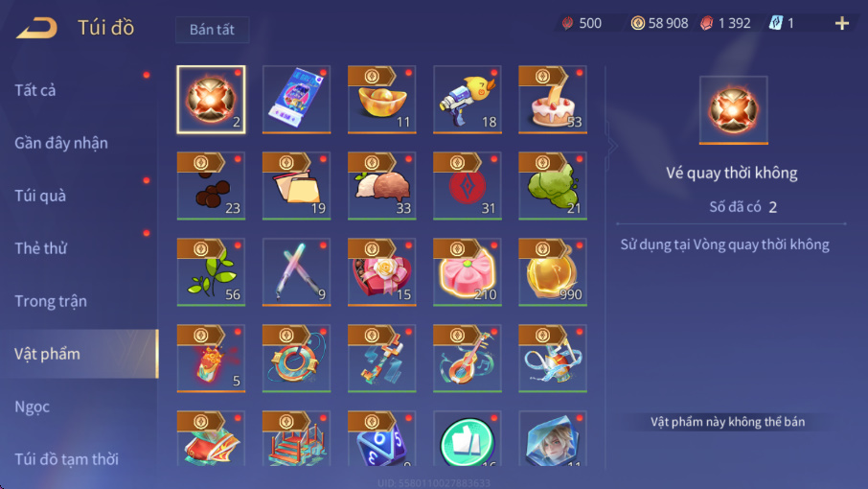Select the green thumbs-up badge item
Viewport: 868px width, 489px height.
pyautogui.click(x=468, y=438)
